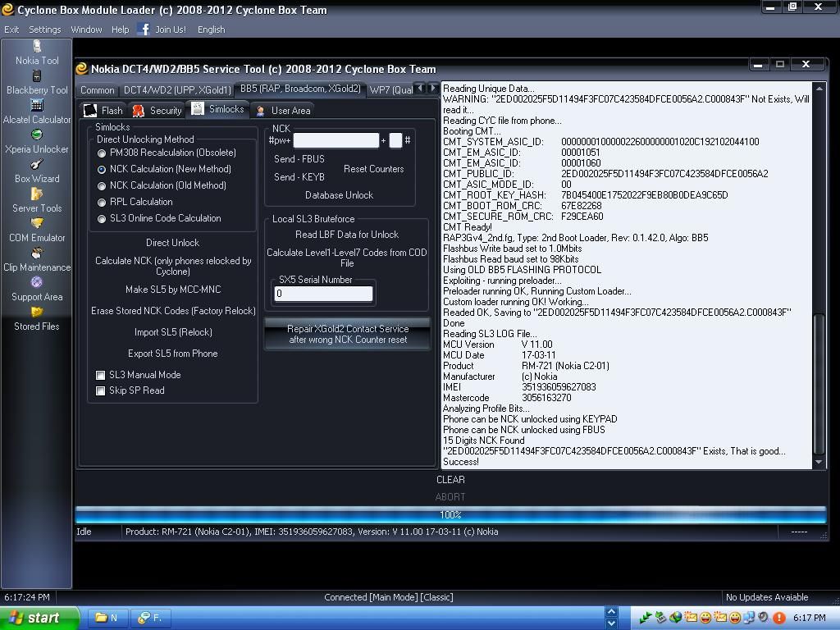Click log scrollbar up arrow
Screen dimensions: 840x630
(x=819, y=88)
